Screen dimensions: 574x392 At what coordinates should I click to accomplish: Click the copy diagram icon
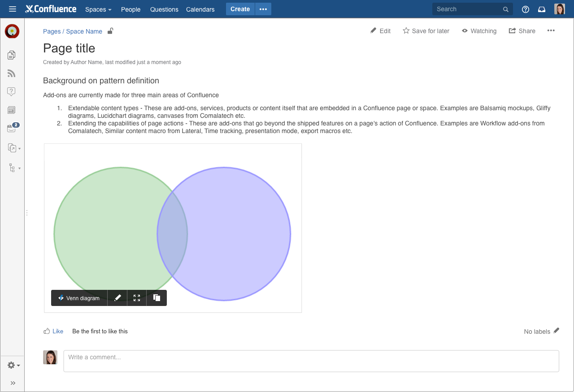point(157,298)
